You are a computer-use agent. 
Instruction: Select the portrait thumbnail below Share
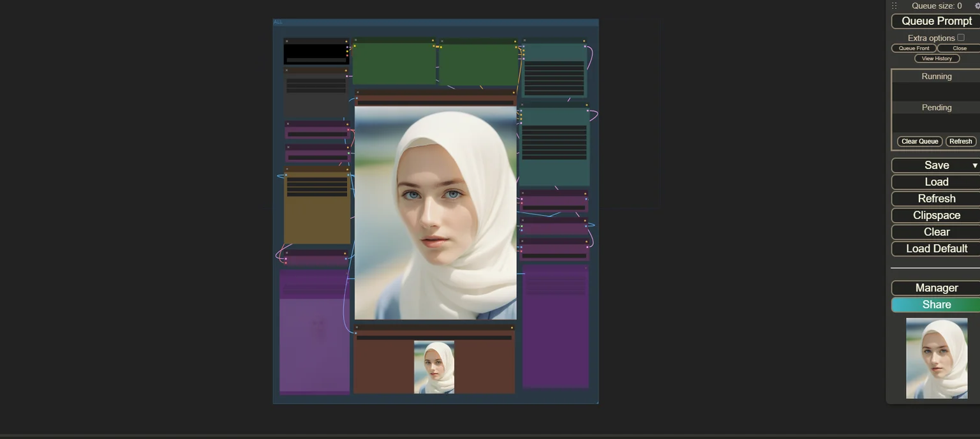(x=937, y=359)
